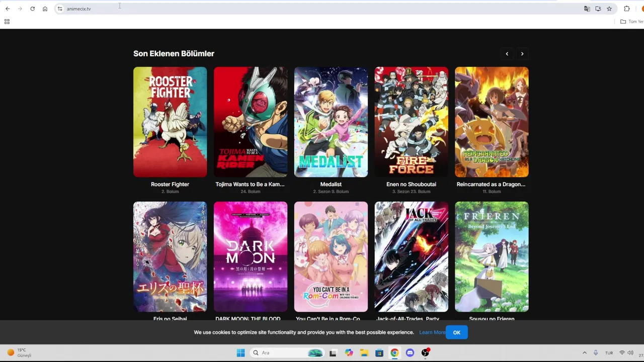Click the Rooster Fighter title link
The image size is (644, 362).
pyautogui.click(x=170, y=185)
